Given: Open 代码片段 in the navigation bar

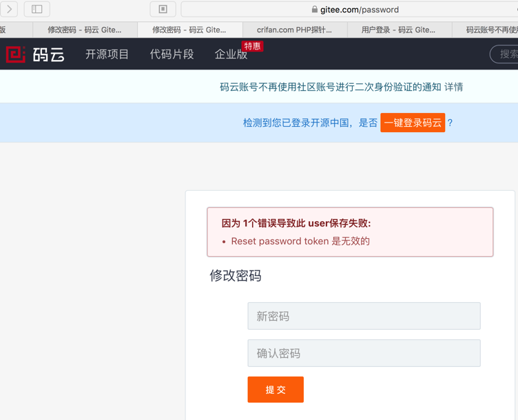Looking at the screenshot, I should (172, 54).
